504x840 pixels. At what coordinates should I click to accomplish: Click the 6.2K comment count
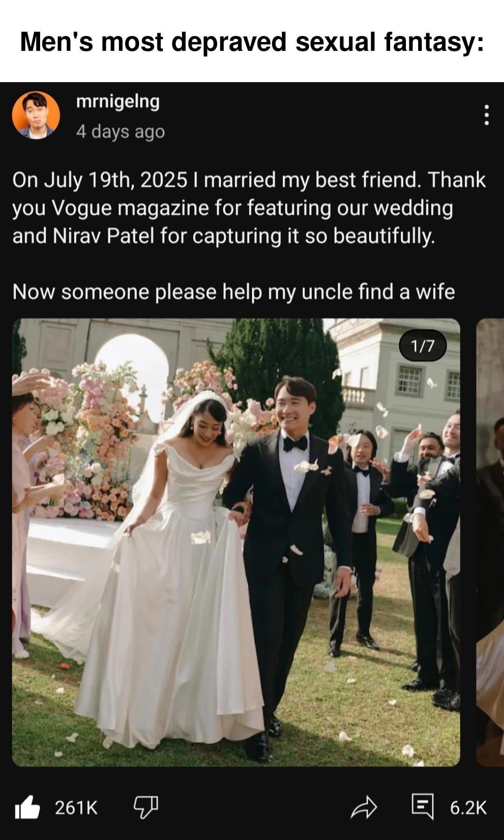coord(468,808)
